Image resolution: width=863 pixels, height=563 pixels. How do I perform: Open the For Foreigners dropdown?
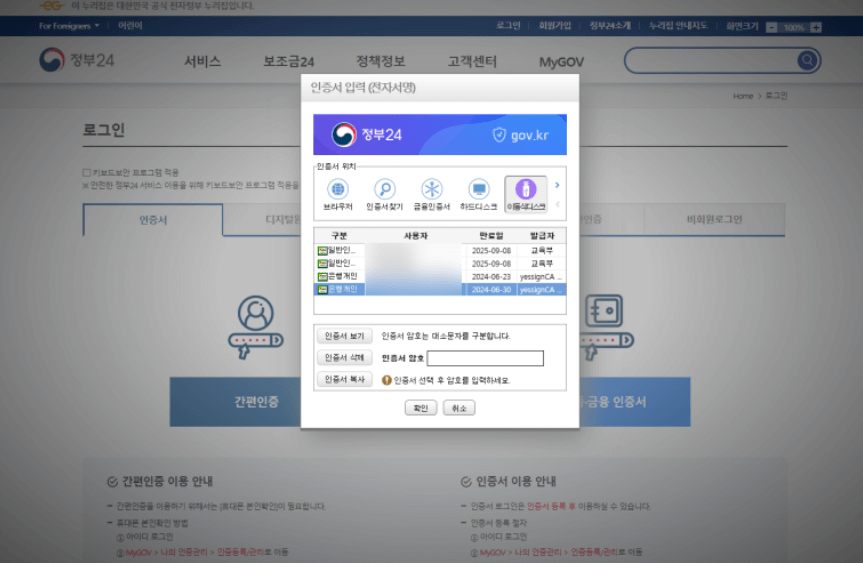[x=69, y=26]
